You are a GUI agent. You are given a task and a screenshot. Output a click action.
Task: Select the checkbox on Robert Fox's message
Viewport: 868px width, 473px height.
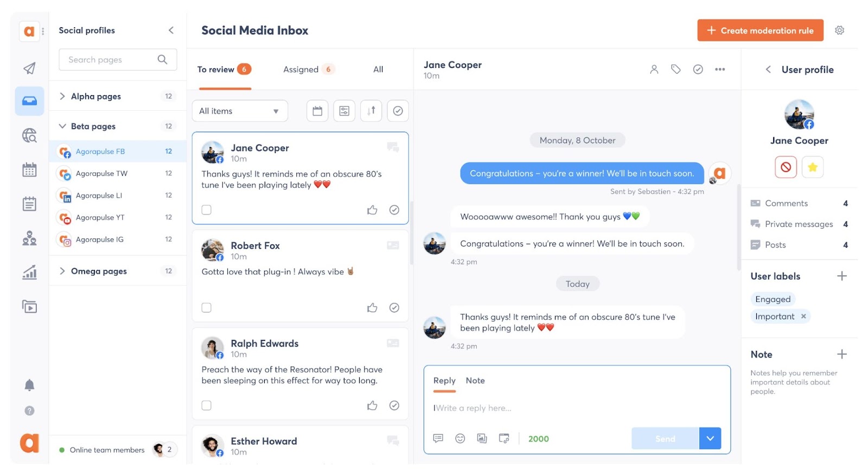(x=207, y=308)
